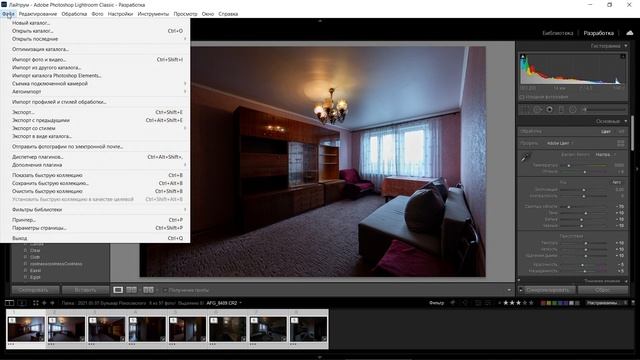
Task: Go forward using filmstrip right arrow
Action: (52, 303)
